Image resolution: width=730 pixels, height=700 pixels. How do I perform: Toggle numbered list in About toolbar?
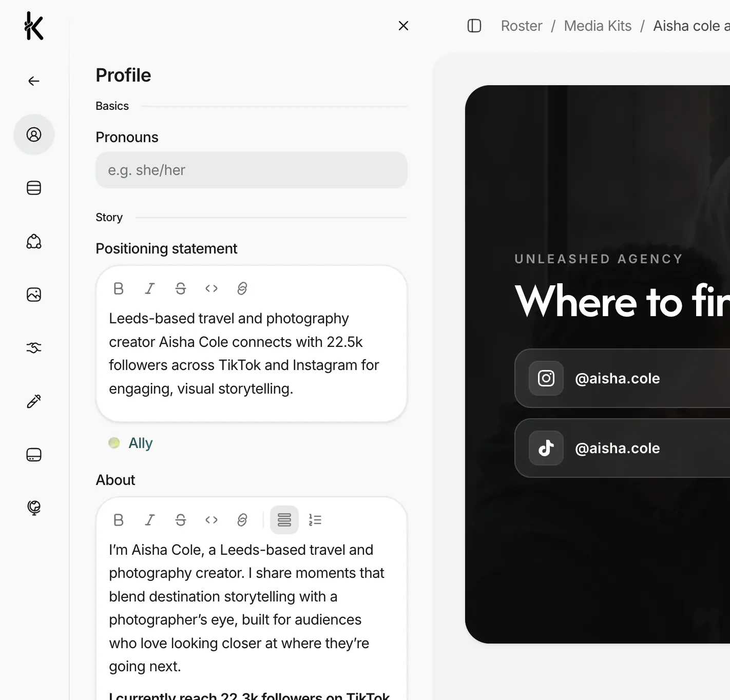[315, 520]
